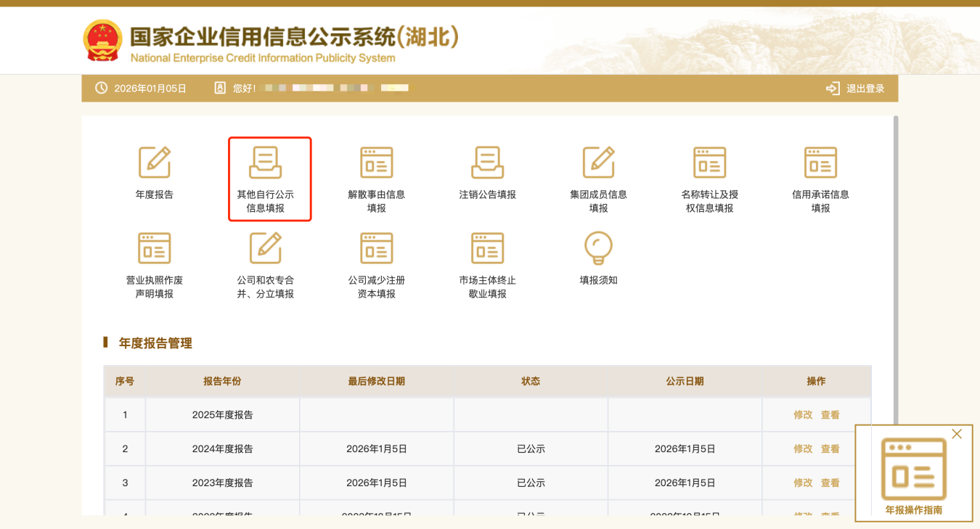Click 修改 for 2024年度报告
Screen dimensions: 980x529
[x=803, y=449]
